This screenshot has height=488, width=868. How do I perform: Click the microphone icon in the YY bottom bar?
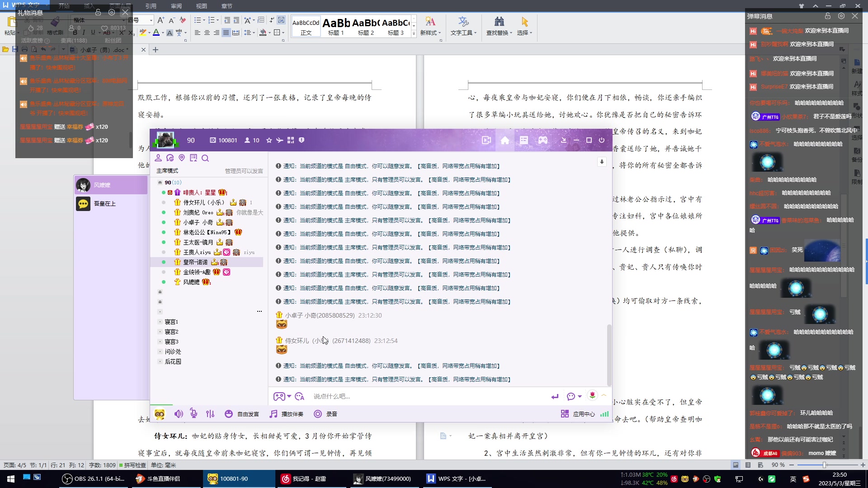pos(193,413)
